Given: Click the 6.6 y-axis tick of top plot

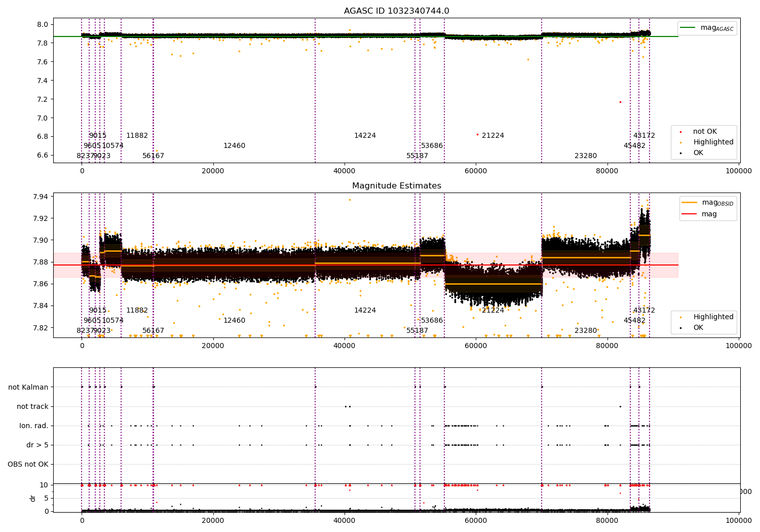Looking at the screenshot, I should pos(43,155).
